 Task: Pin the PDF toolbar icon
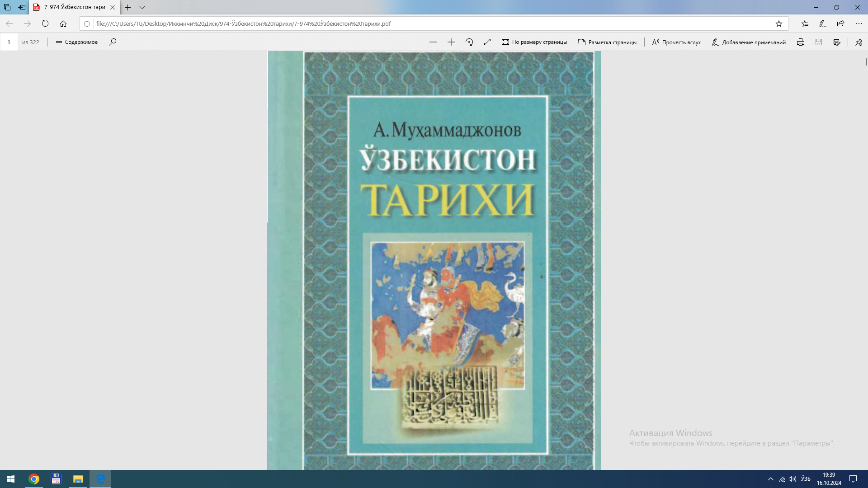[x=859, y=42]
